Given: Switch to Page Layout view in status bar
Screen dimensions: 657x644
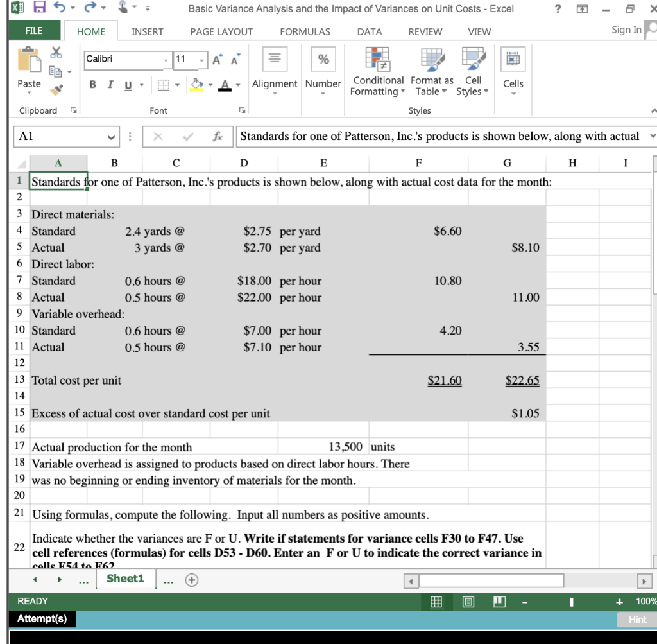Looking at the screenshot, I should [468, 602].
